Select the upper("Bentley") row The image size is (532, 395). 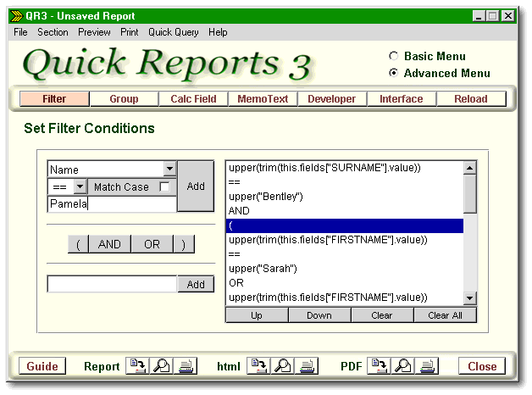tap(345, 197)
